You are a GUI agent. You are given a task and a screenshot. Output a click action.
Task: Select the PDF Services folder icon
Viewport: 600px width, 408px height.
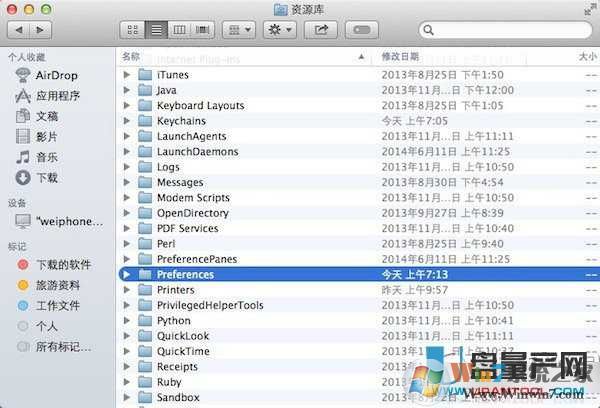[x=145, y=228]
